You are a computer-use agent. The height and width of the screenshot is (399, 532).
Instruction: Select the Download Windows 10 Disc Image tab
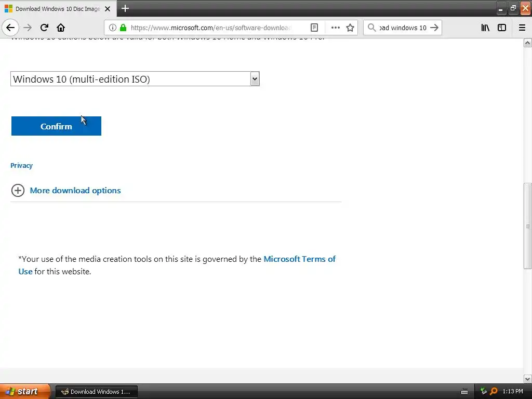pyautogui.click(x=58, y=9)
